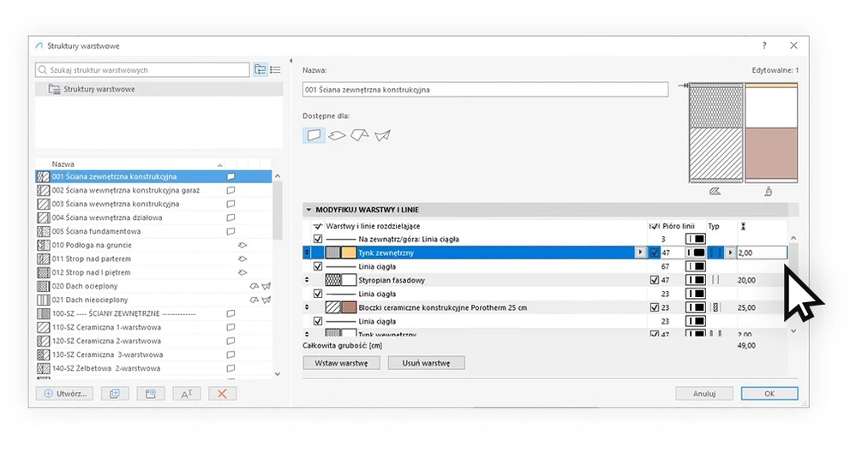The width and height of the screenshot is (868, 458).
Task: Select 010 Podłoga na gruncie in list
Action: 92,245
